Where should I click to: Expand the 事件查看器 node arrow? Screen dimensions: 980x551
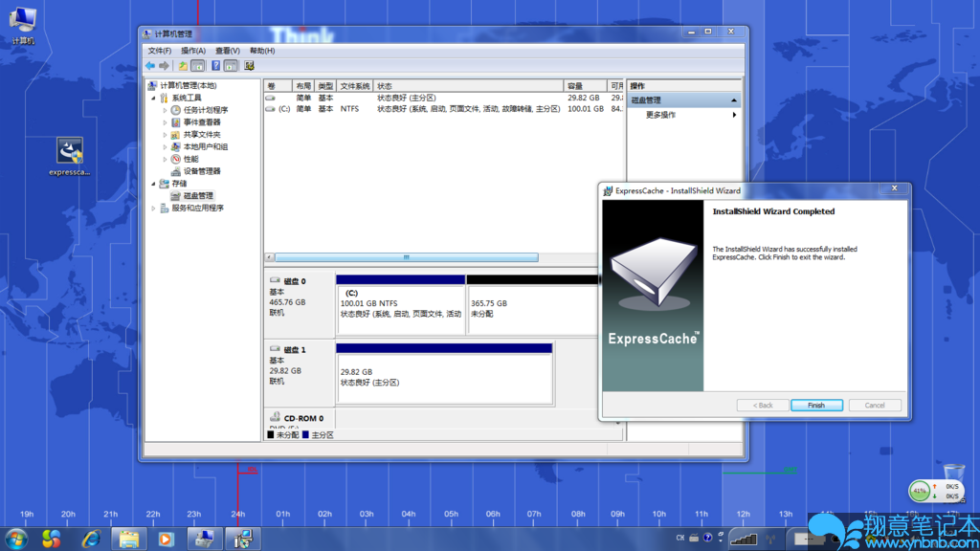165,122
